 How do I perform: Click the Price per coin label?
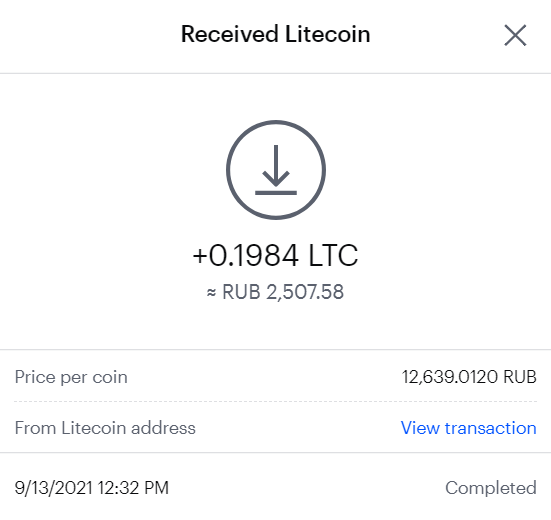[71, 377]
